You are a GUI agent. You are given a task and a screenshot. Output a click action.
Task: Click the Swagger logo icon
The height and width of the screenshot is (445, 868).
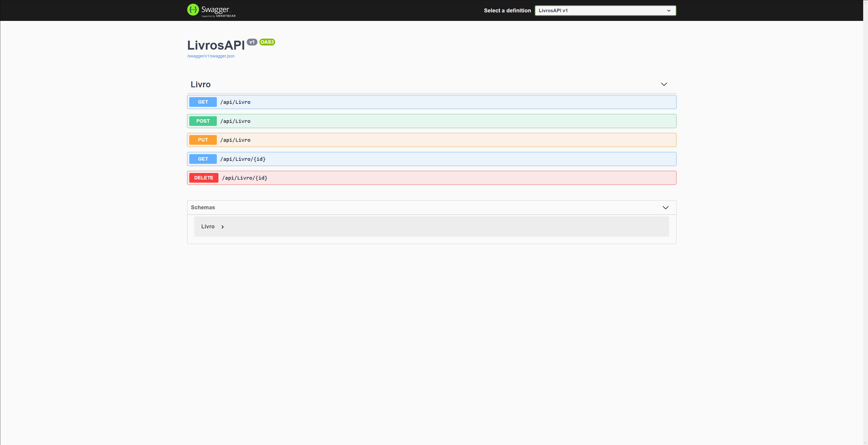point(193,10)
